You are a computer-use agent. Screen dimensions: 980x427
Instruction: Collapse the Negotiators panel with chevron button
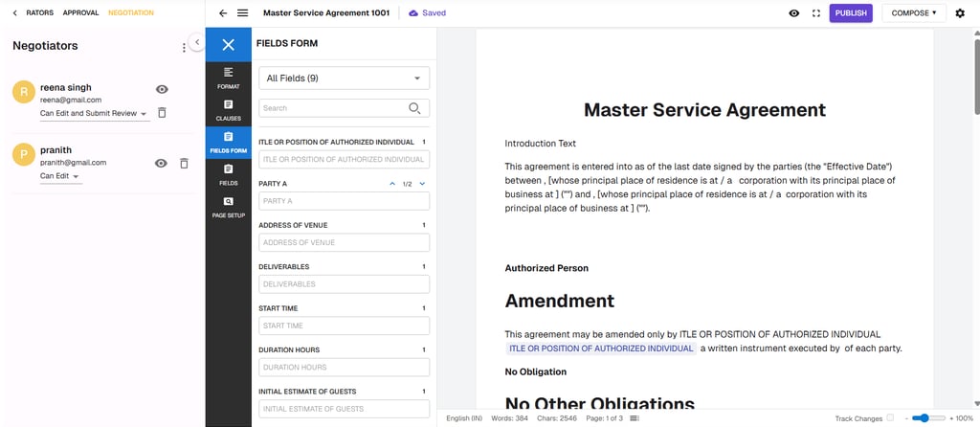pyautogui.click(x=196, y=42)
